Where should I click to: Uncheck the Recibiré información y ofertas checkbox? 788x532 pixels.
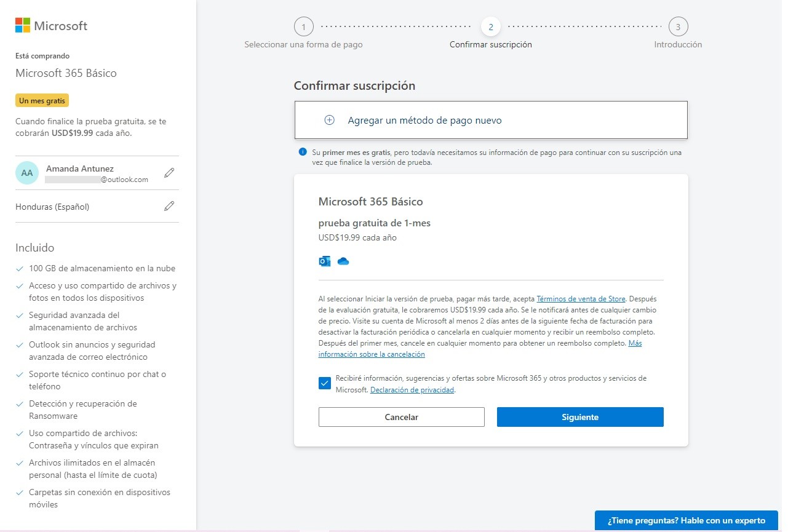[x=325, y=383]
